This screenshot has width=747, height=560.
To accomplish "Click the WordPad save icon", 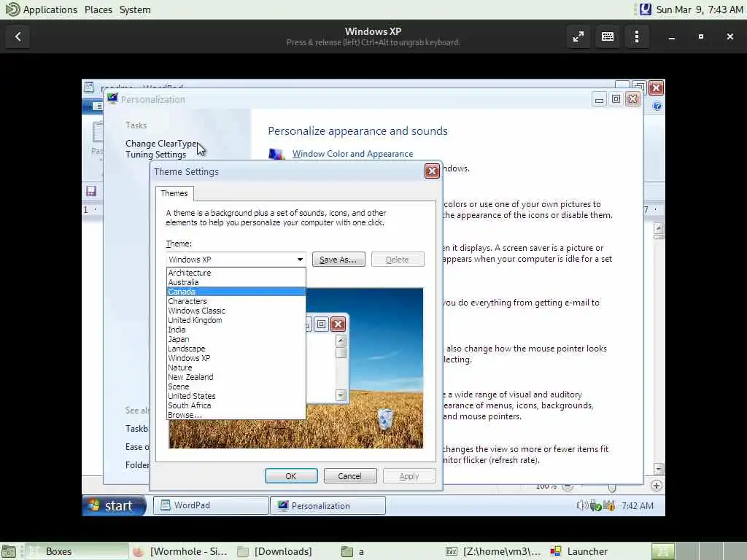I will coord(91,192).
